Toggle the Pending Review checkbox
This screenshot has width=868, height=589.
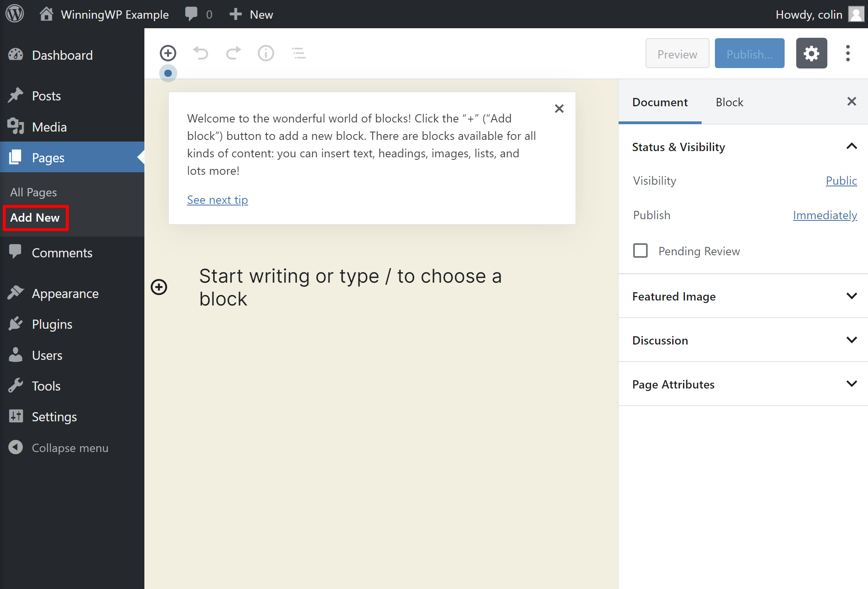(x=640, y=250)
